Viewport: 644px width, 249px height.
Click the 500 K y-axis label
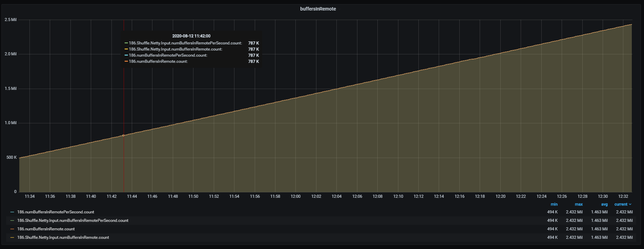[12, 157]
